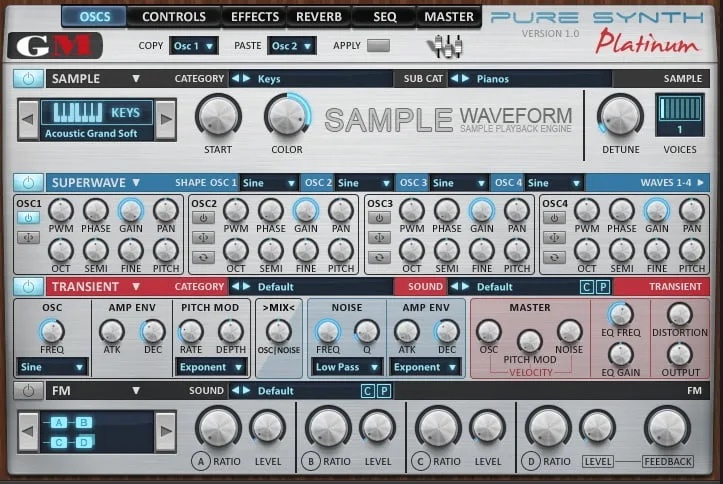The width and height of the screenshot is (723, 484).
Task: Click the FM LEVEL boxed label
Action: pos(598,461)
